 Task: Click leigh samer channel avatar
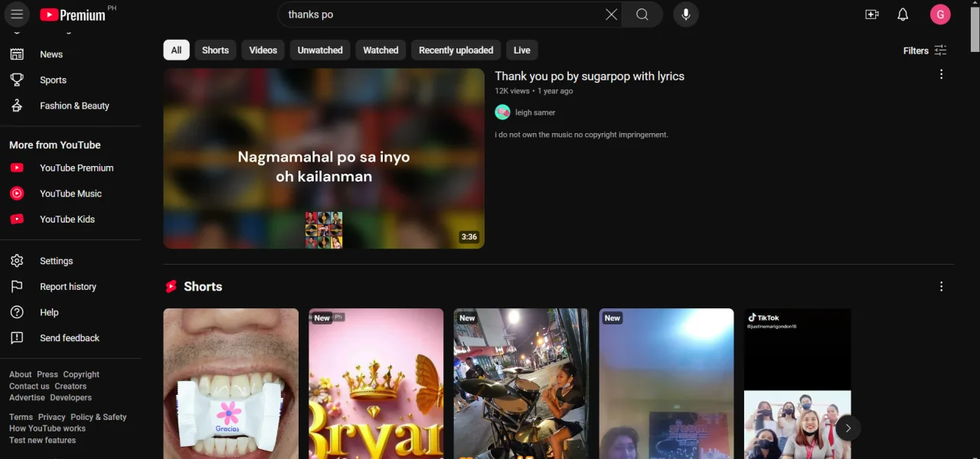click(x=502, y=112)
